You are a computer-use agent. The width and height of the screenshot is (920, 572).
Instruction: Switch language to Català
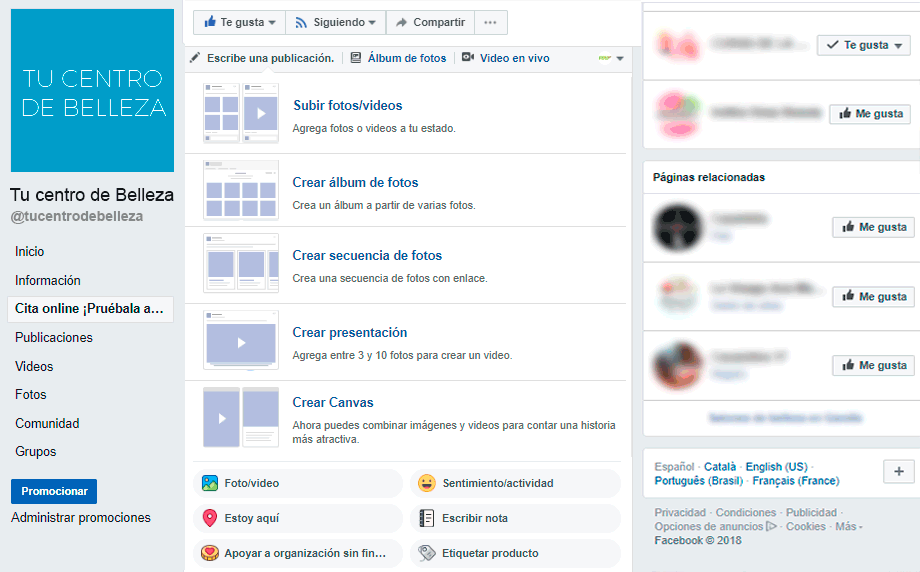(x=720, y=467)
